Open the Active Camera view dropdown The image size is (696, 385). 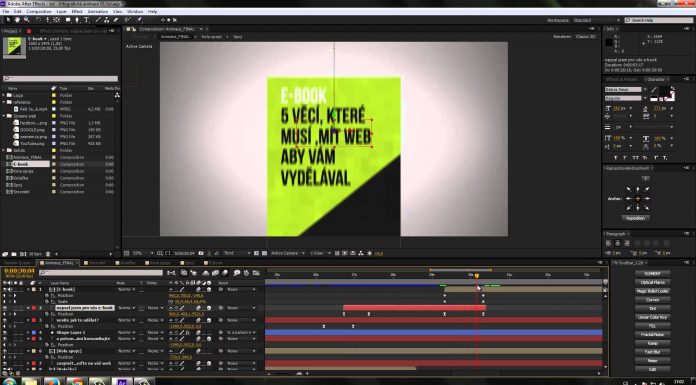click(x=288, y=253)
